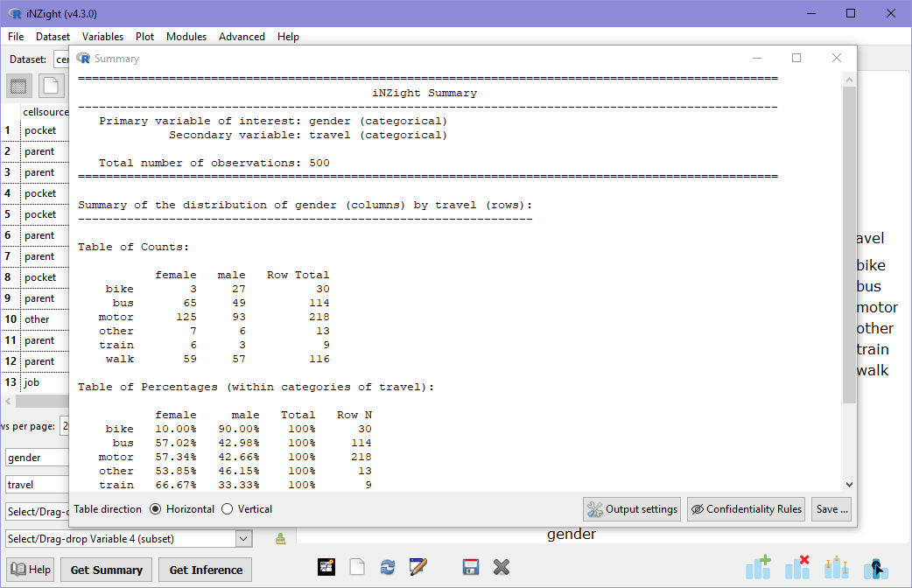Click the new plot window icon
The image size is (912, 588).
pyautogui.click(x=326, y=567)
